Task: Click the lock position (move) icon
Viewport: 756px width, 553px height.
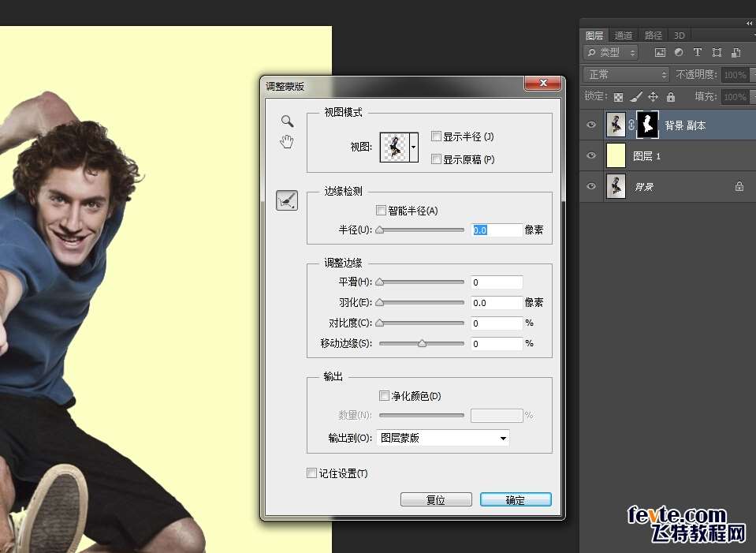Action: tap(653, 97)
